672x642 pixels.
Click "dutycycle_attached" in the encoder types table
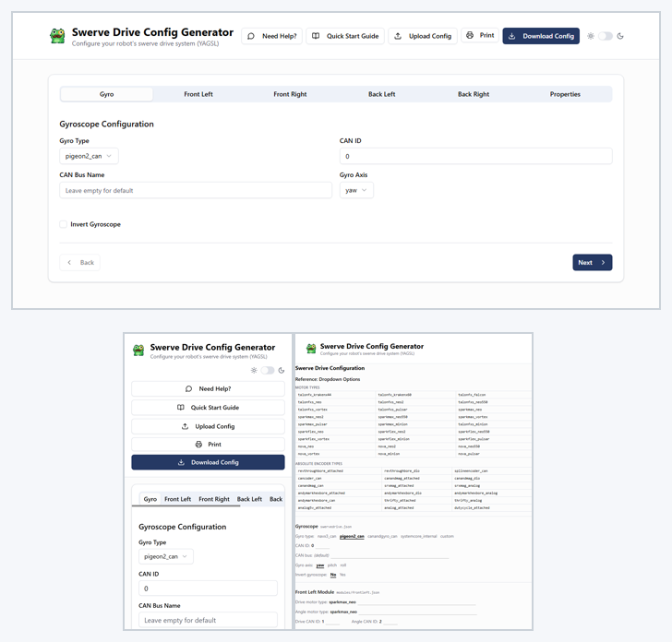click(472, 508)
